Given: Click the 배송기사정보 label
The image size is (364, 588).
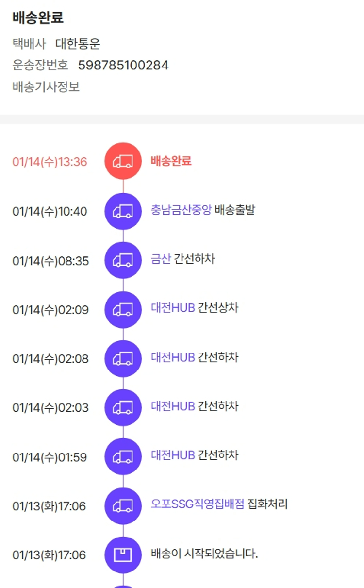Looking at the screenshot, I should pos(46,87).
